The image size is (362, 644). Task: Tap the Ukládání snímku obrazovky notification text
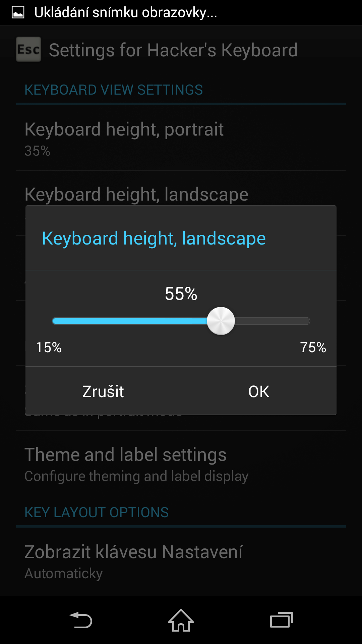pos(126,12)
